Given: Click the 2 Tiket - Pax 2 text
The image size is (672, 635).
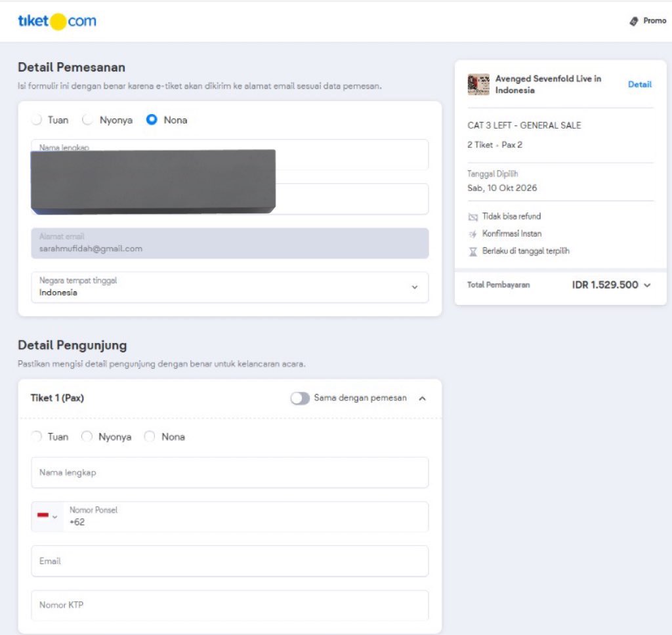Looking at the screenshot, I should [x=495, y=145].
